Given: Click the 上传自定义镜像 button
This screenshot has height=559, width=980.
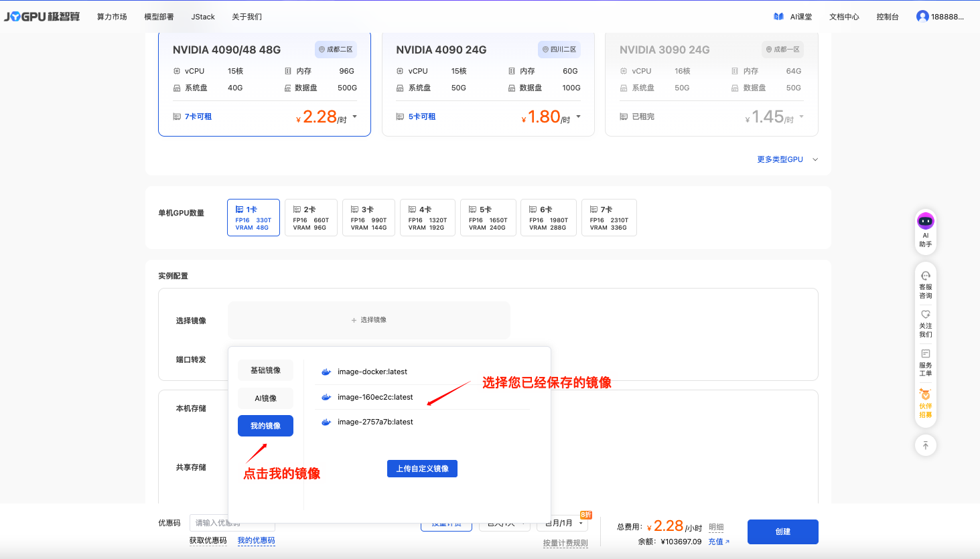Looking at the screenshot, I should 422,469.
